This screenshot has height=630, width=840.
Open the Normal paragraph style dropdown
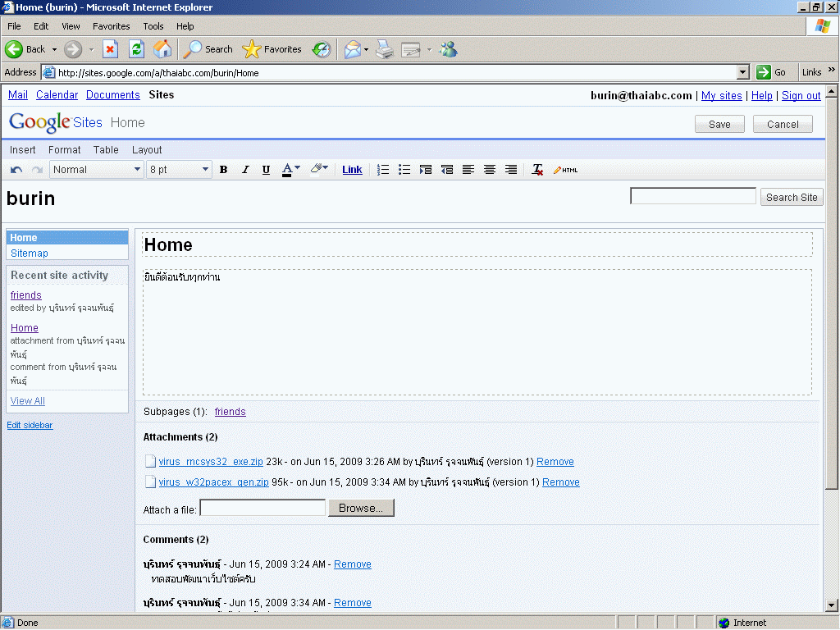97,170
